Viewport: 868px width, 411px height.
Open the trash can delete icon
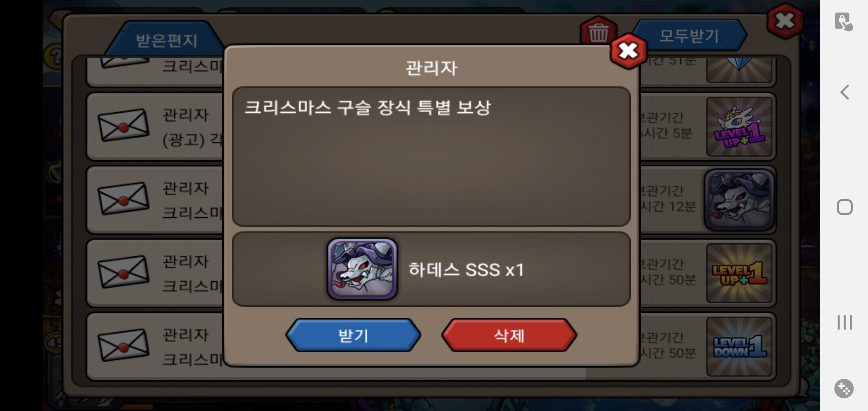(x=598, y=32)
